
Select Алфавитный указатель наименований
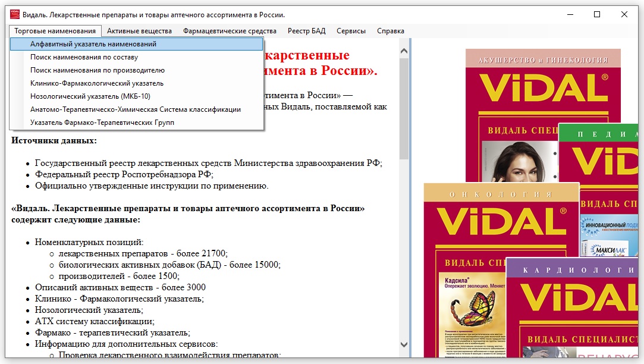point(93,44)
